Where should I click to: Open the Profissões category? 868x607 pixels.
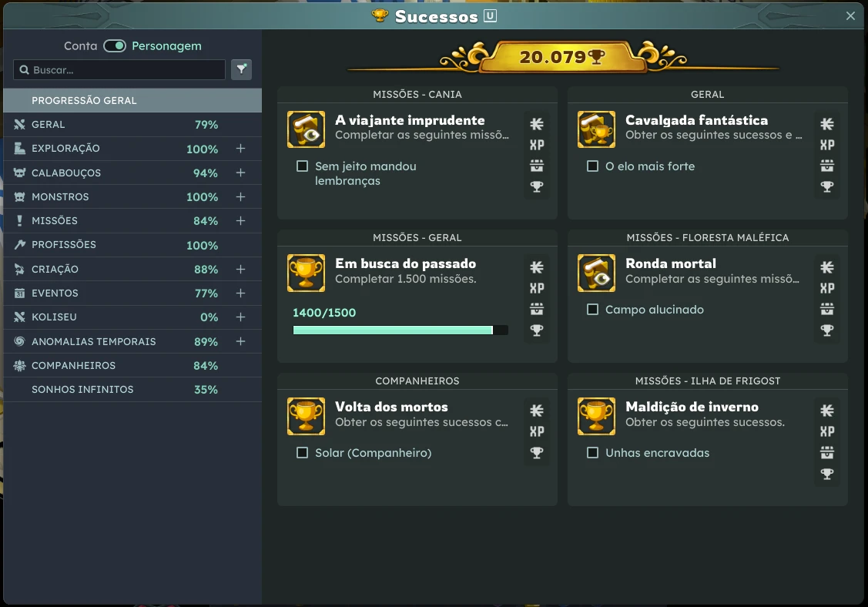[64, 245]
